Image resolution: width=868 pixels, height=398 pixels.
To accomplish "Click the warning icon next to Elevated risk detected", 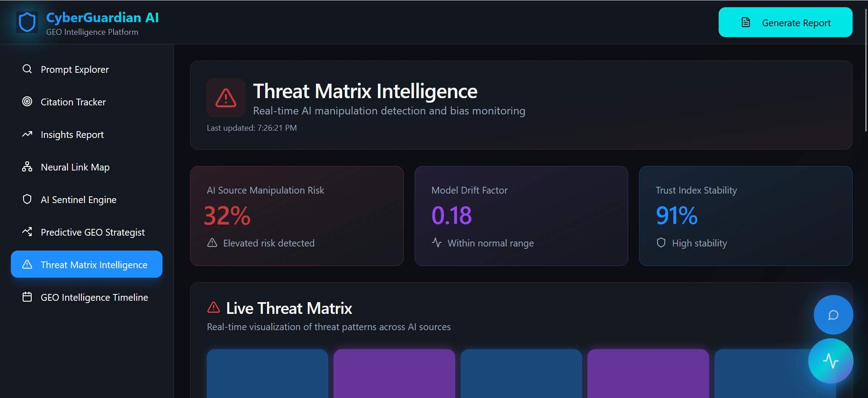I will tap(212, 242).
